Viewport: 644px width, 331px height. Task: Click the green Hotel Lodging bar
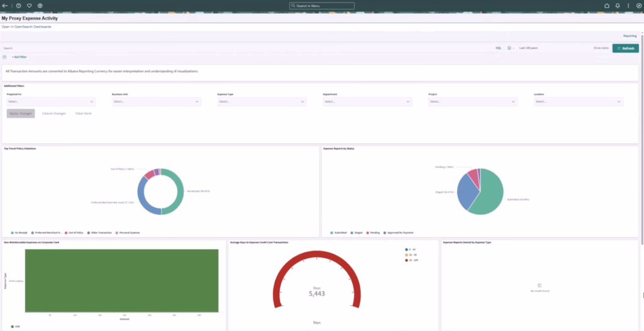(121, 281)
